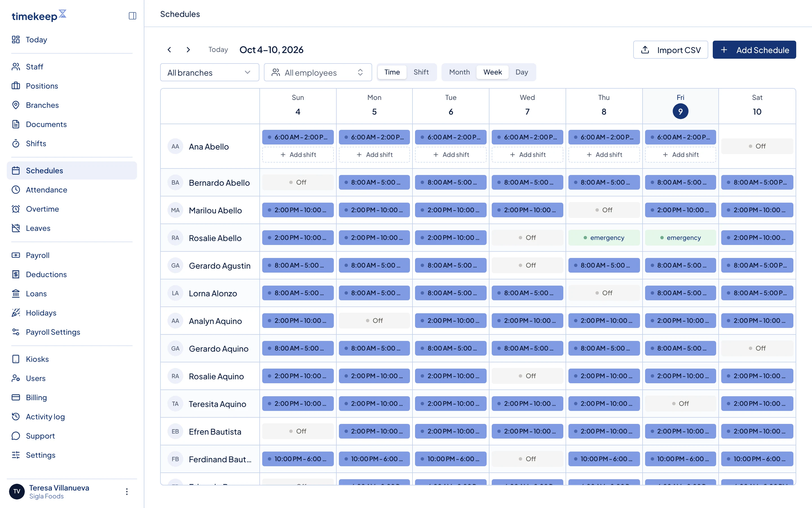The height and width of the screenshot is (508, 812).
Task: Jump to Today in calendar
Action: pos(218,50)
